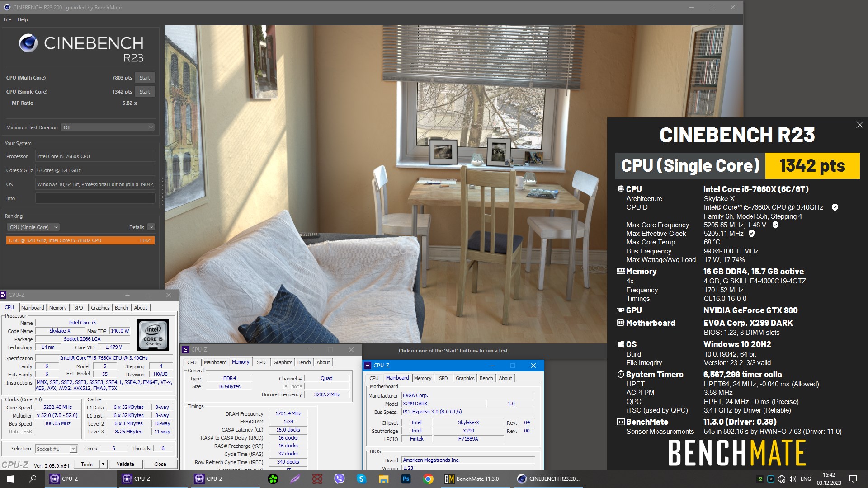Open network globe tray icon
Viewport: 868px width, 488px height.
[782, 479]
